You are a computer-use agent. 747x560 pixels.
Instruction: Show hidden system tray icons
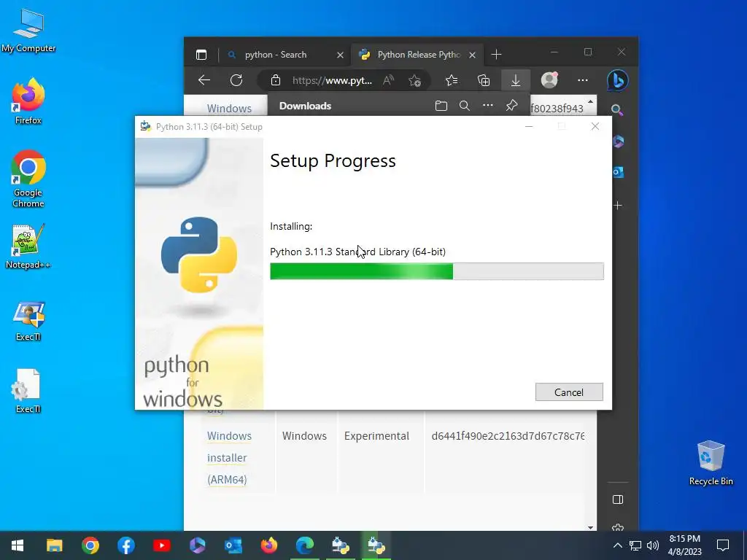click(x=617, y=545)
